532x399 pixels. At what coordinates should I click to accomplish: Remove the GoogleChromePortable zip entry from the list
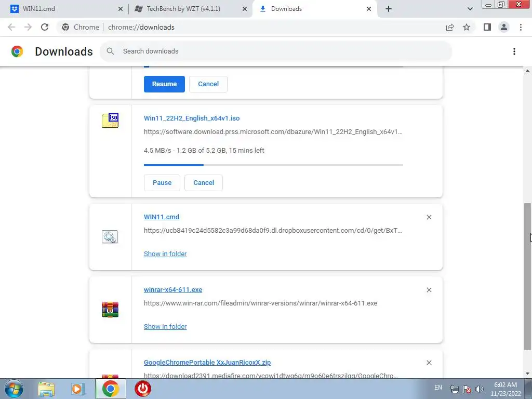click(429, 363)
